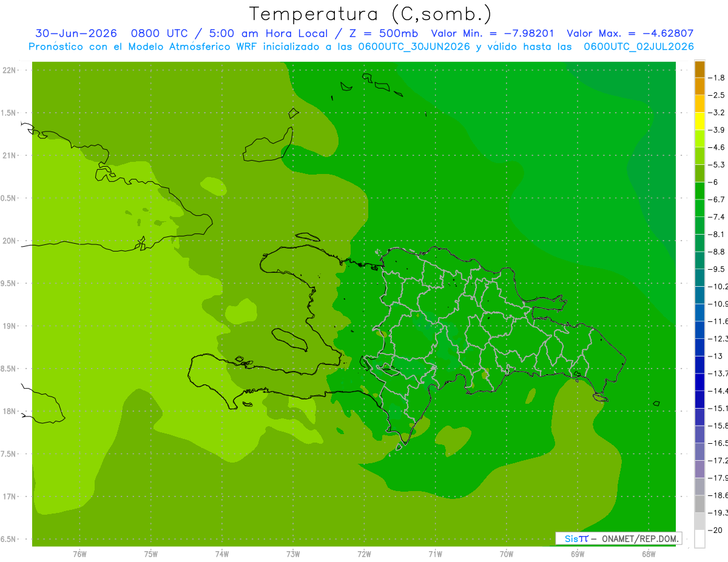Click the '20N' latitude label
The width and height of the screenshot is (728, 562).
pos(9,241)
